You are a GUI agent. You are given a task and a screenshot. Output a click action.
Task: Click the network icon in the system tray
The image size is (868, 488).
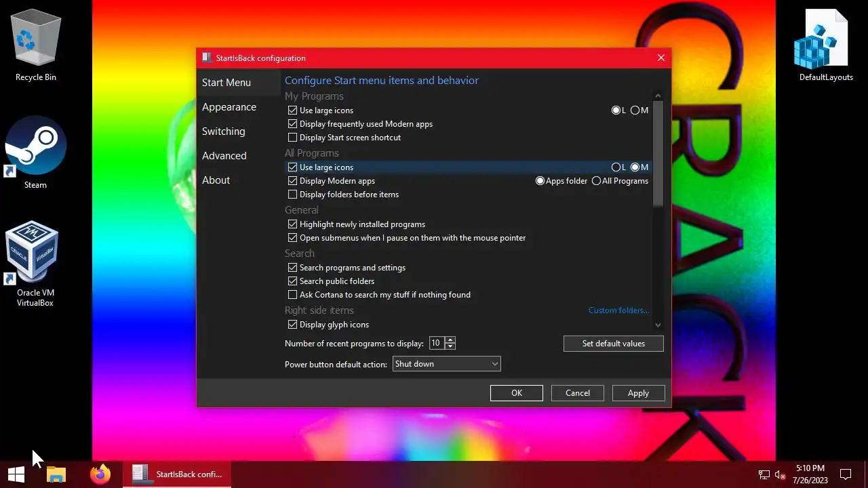(x=764, y=474)
